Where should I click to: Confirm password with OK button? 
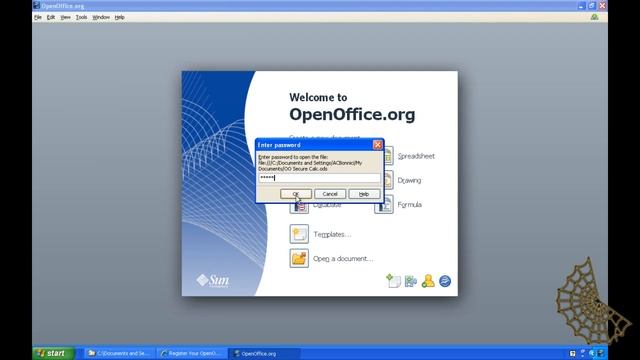pyautogui.click(x=296, y=194)
